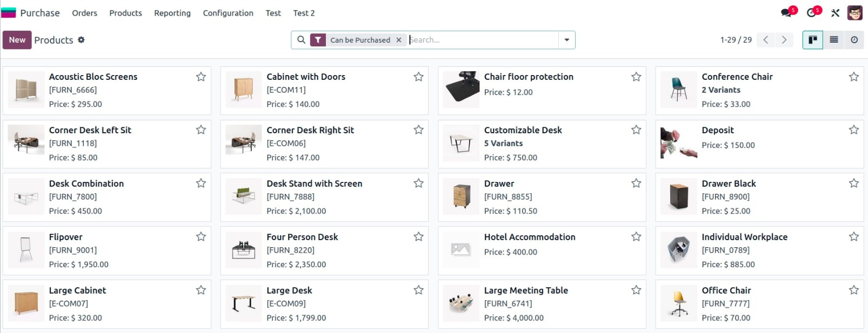
Task: Switch to List view
Action: click(834, 40)
